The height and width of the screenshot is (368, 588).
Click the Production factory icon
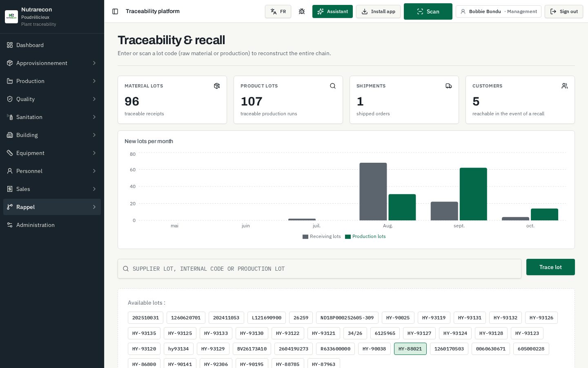pyautogui.click(x=10, y=81)
